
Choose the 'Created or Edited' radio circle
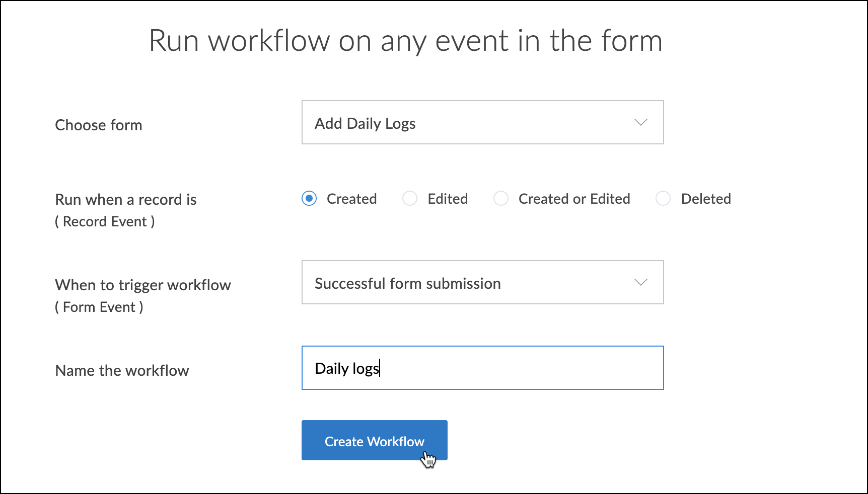[501, 199]
